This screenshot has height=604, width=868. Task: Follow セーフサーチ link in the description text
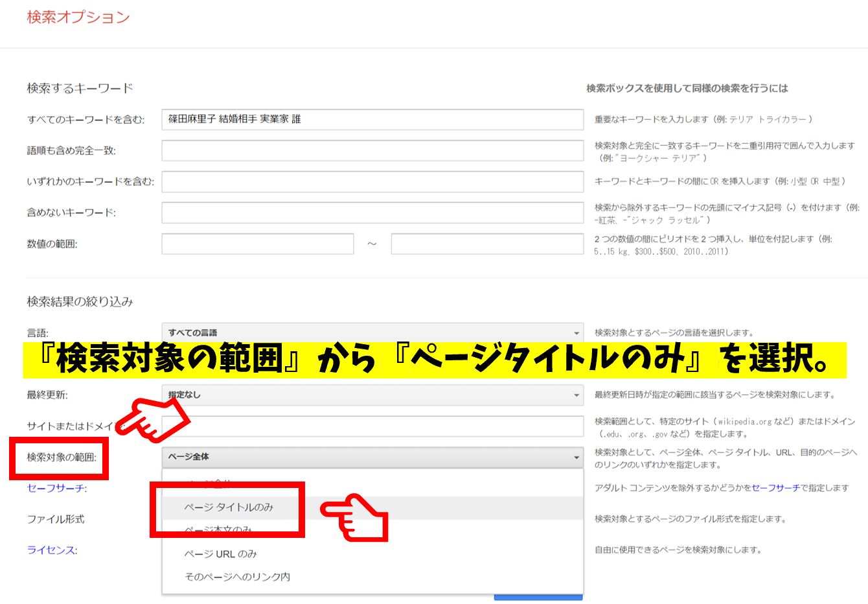pyautogui.click(x=775, y=488)
